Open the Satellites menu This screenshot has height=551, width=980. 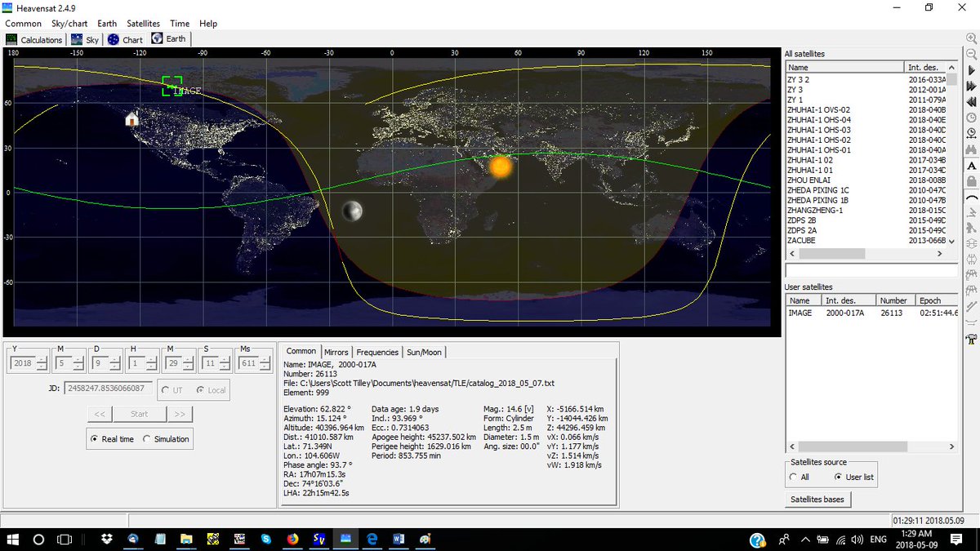click(143, 24)
